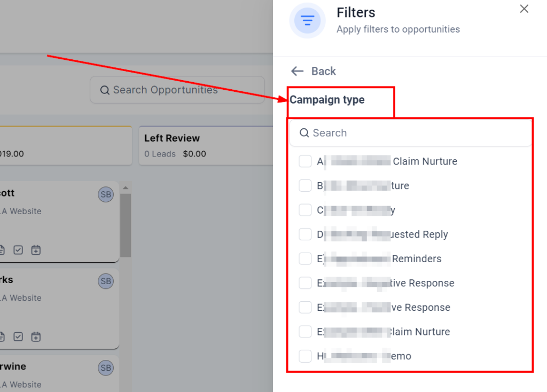Click the add-appointment calendar icon on the middle card
This screenshot has width=547, height=392.
(x=36, y=336)
